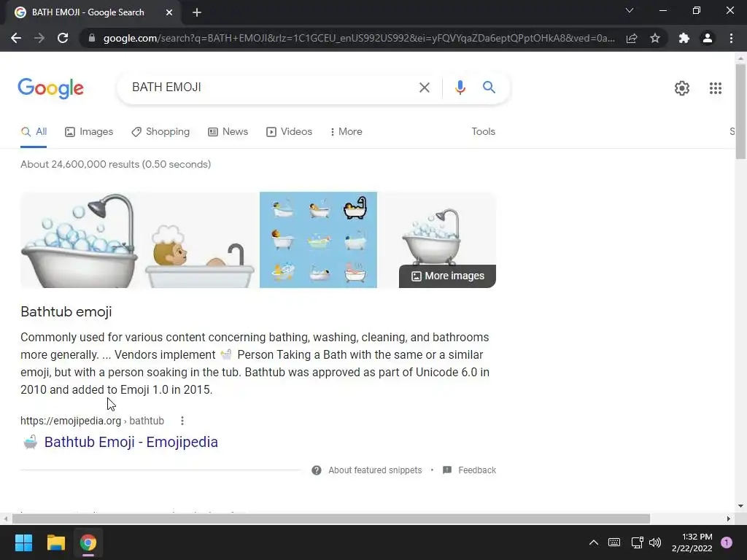Viewport: 747px width, 560px height.
Task: Switch to the News tab
Action: [228, 132]
